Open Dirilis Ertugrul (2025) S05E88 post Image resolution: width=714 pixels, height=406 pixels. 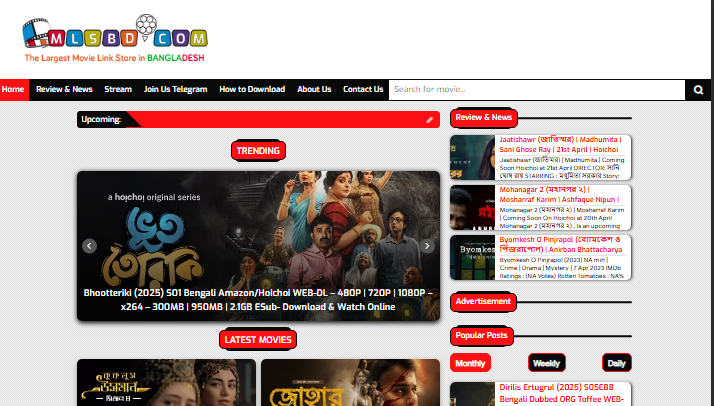click(561, 393)
